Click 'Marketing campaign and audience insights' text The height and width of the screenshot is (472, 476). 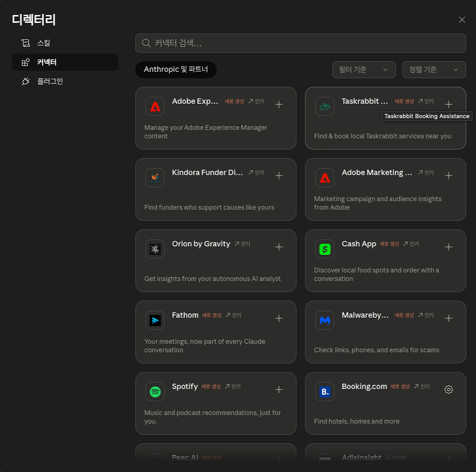tap(378, 203)
